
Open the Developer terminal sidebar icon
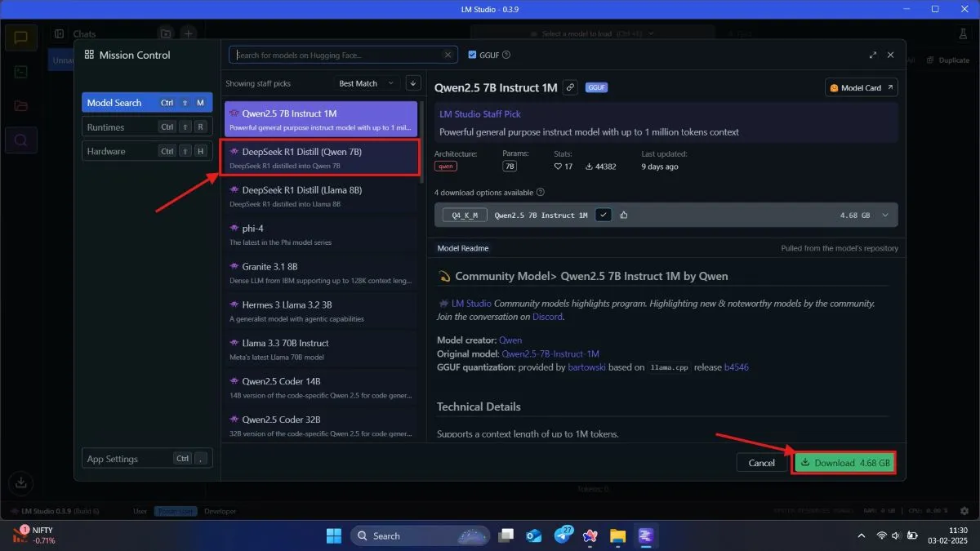21,72
